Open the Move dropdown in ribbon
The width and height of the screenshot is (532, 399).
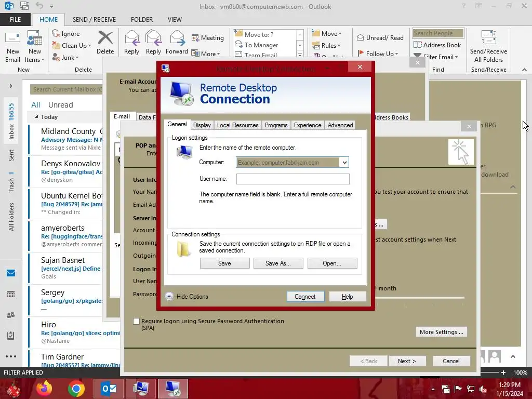point(326,34)
